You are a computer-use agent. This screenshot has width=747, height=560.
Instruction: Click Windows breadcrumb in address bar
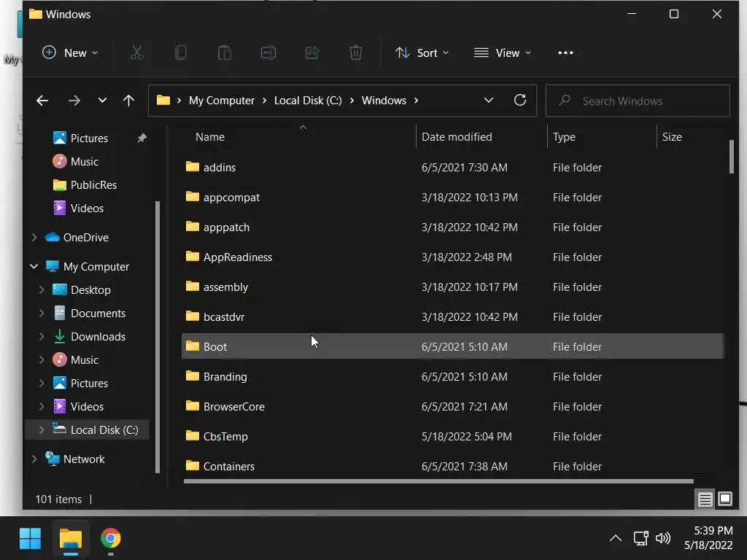pyautogui.click(x=384, y=101)
